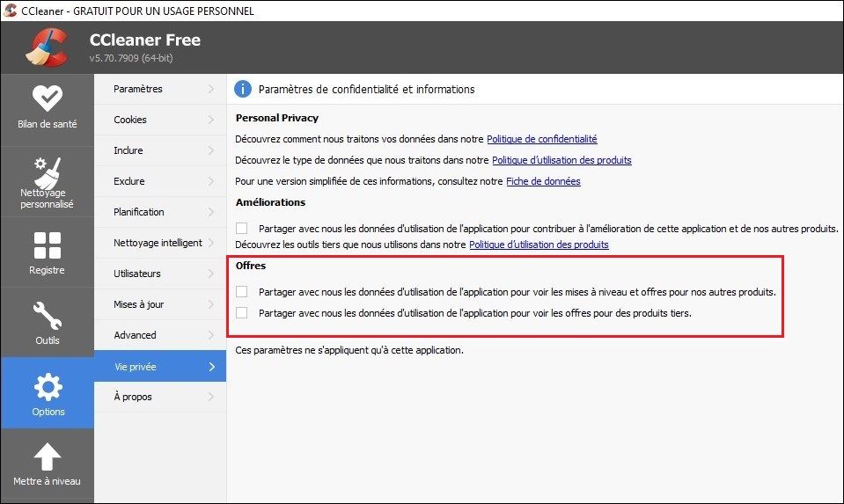Click the Améliorations section heading
844x504 pixels.
point(270,202)
